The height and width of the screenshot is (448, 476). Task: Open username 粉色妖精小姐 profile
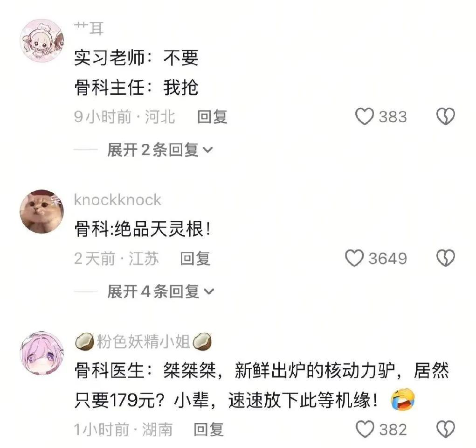[143, 342]
